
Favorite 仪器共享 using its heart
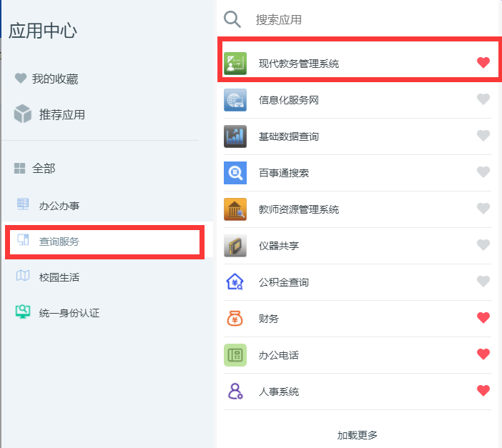pos(483,245)
